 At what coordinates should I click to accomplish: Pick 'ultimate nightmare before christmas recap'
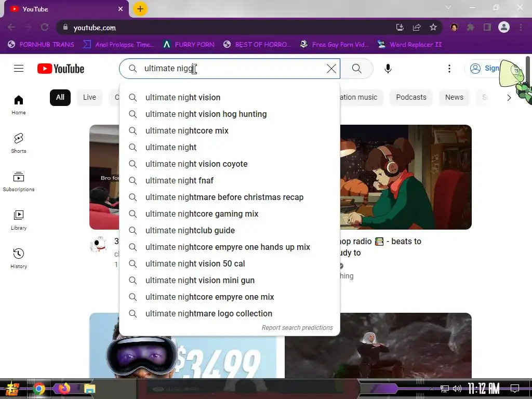pos(230,197)
